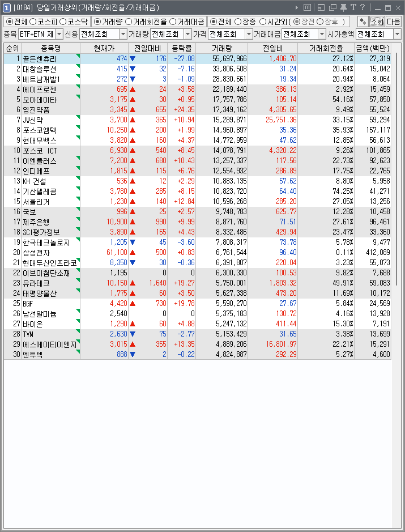This screenshot has width=405, height=532.
Task: Select stock 대창솔루션 in the list
Action: pyautogui.click(x=39, y=69)
